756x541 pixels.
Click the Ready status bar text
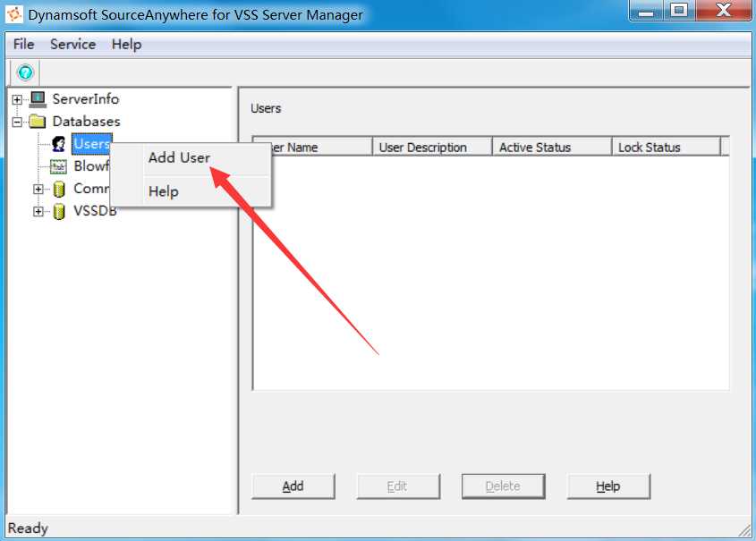click(x=28, y=528)
